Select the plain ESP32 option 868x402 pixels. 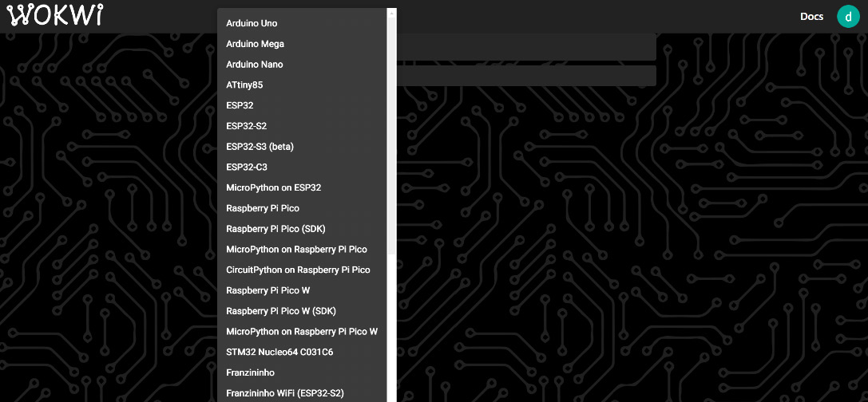click(x=303, y=105)
